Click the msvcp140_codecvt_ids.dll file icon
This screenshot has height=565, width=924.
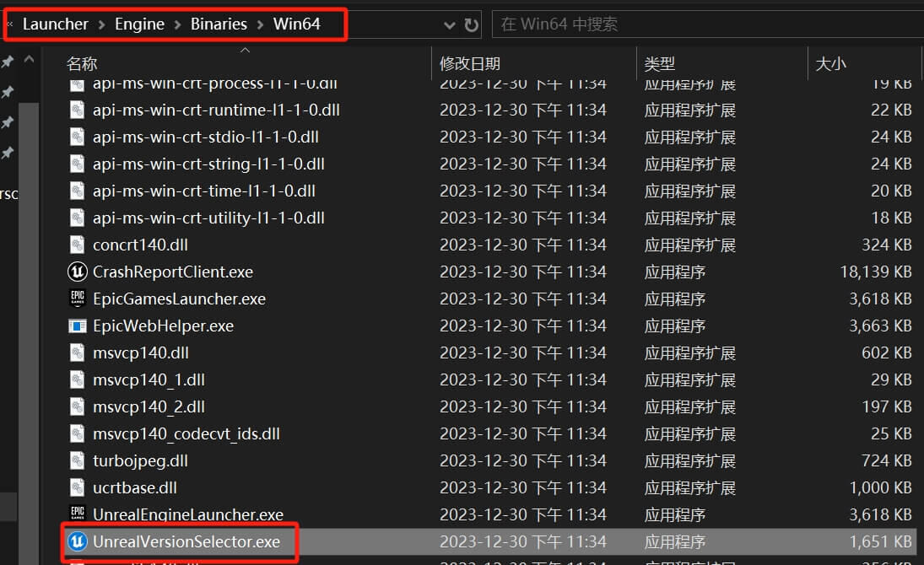[77, 434]
